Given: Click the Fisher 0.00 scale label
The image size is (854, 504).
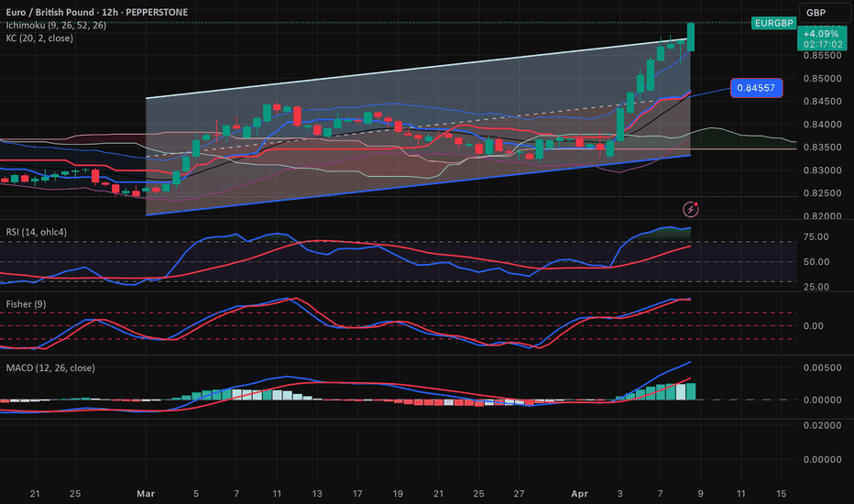Looking at the screenshot, I should (x=813, y=326).
